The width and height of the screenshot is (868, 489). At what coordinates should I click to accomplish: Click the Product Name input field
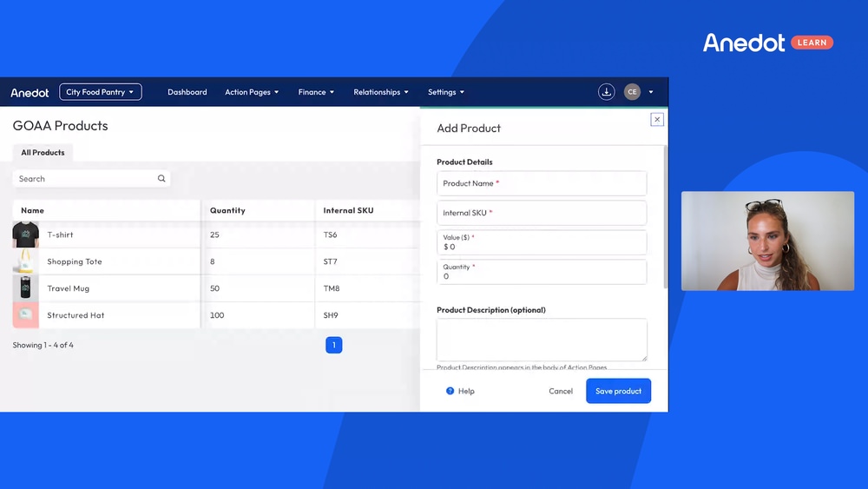click(x=542, y=183)
